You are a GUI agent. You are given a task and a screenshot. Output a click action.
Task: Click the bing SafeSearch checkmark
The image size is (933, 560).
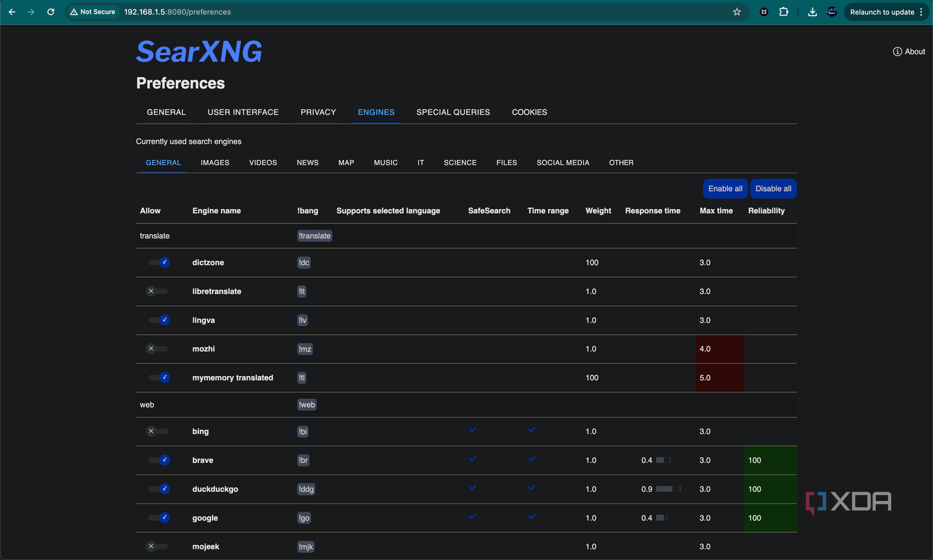click(473, 430)
